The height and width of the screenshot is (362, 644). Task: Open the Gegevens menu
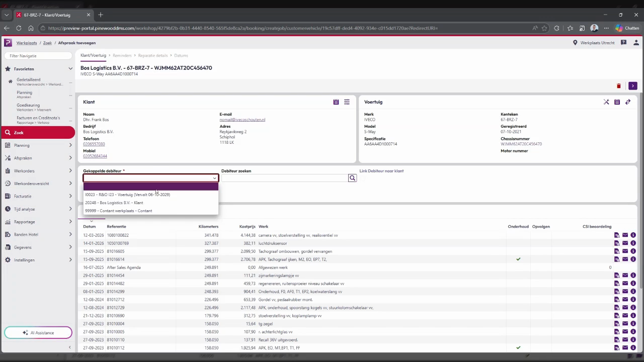tap(38, 247)
